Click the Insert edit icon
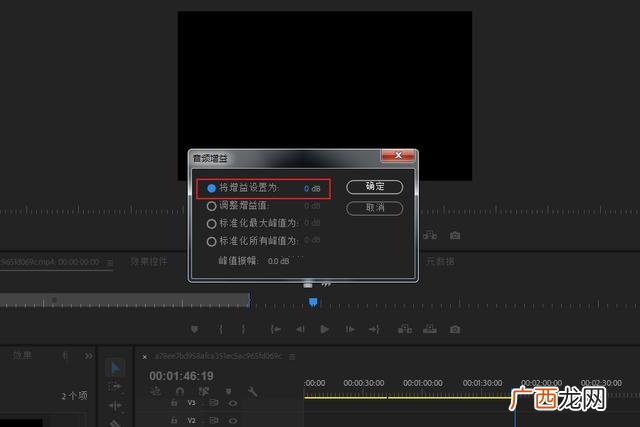 point(405,329)
